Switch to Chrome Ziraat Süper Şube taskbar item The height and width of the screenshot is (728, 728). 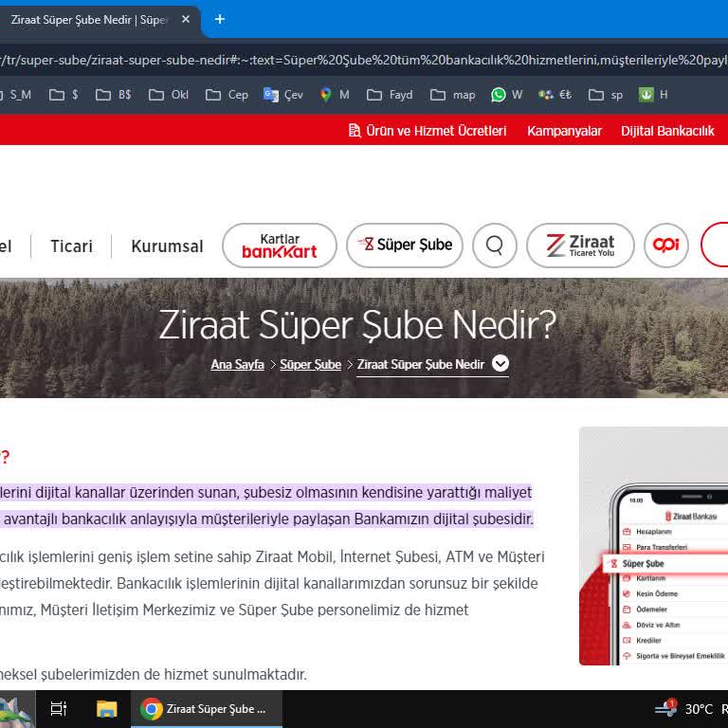click(x=207, y=709)
